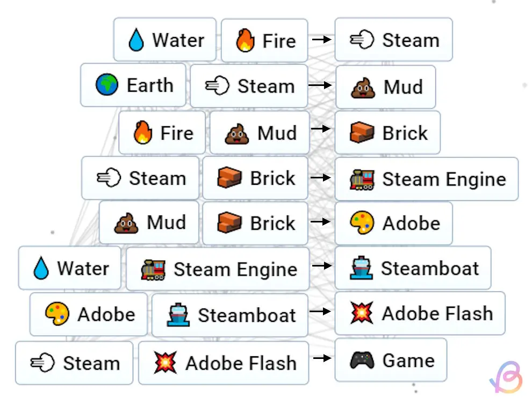Select the Adobe Flash ingredient tile
Viewport: 532px width, 403px height.
click(x=224, y=363)
